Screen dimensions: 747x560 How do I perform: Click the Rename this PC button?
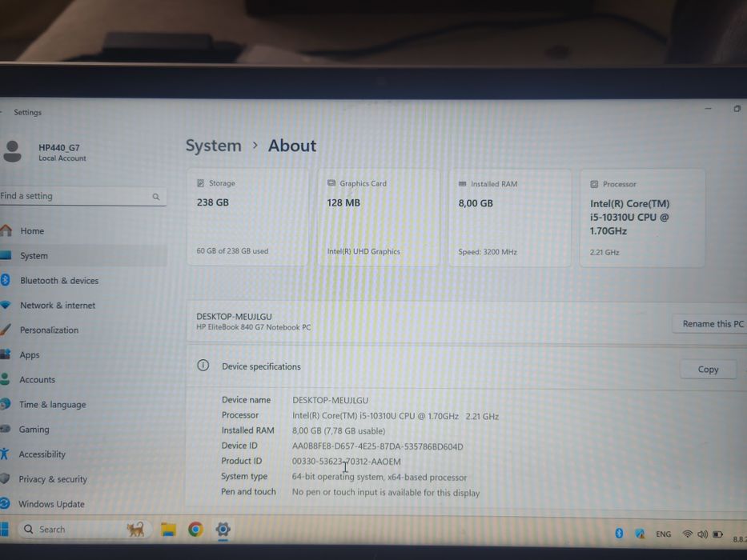click(x=712, y=324)
